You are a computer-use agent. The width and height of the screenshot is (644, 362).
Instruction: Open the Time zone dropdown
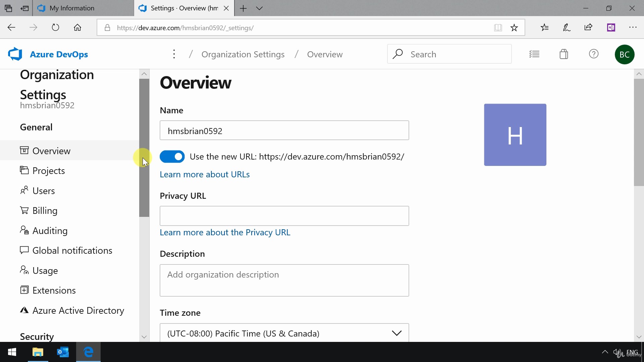click(284, 333)
